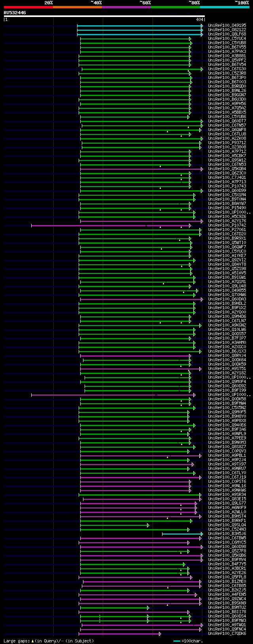The width and height of the screenshot is (253, 644).
Task: Click the arrowhead ending UniRef100_A9TX97's bar
Action: click(x=193, y=464)
